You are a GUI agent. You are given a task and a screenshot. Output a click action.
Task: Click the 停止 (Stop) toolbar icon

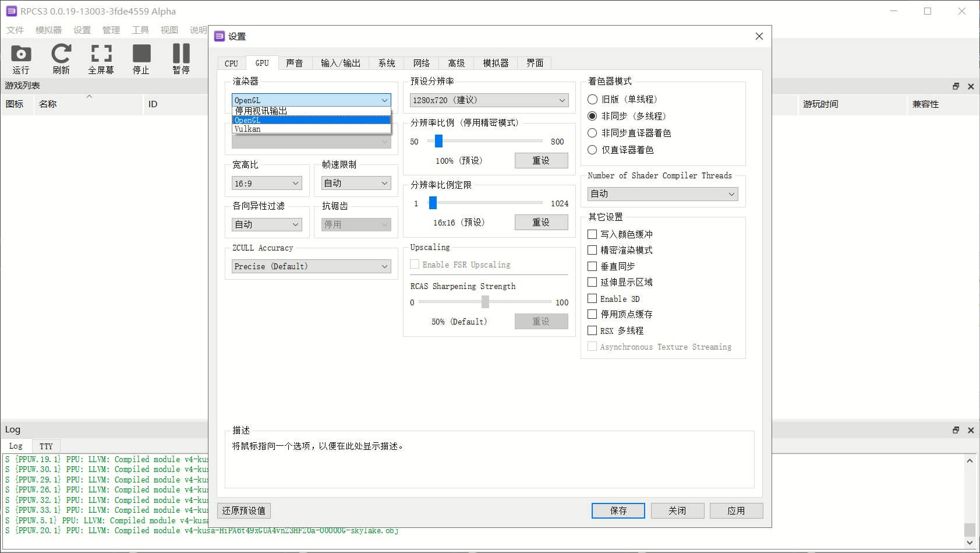(140, 58)
